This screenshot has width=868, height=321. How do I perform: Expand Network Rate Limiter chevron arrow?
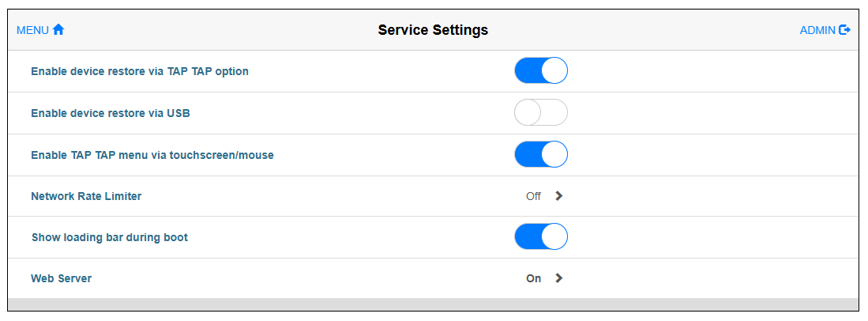tap(559, 196)
